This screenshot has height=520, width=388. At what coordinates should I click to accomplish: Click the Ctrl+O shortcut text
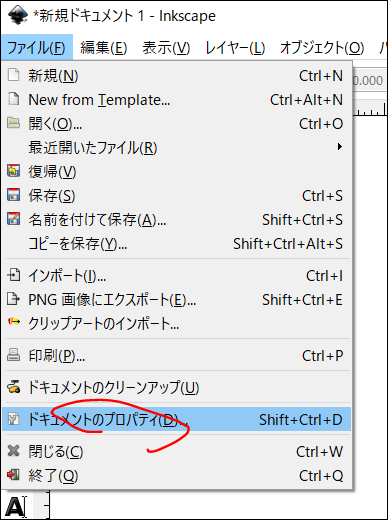pos(321,124)
